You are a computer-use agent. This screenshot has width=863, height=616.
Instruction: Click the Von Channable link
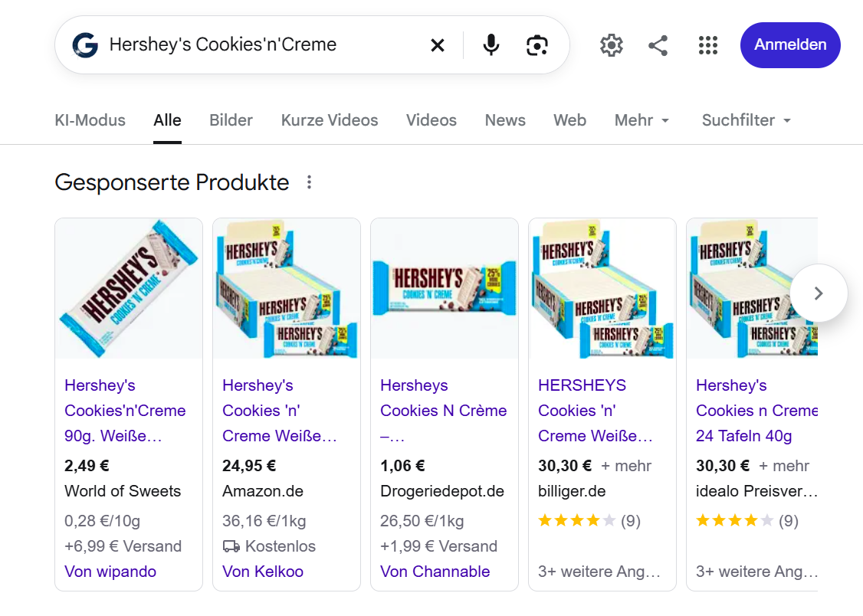435,572
